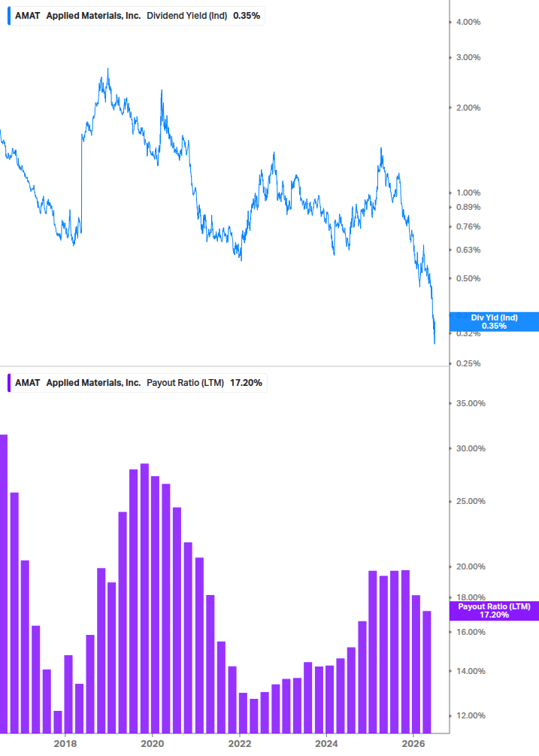Click the 0.63% axis label

pyautogui.click(x=468, y=250)
